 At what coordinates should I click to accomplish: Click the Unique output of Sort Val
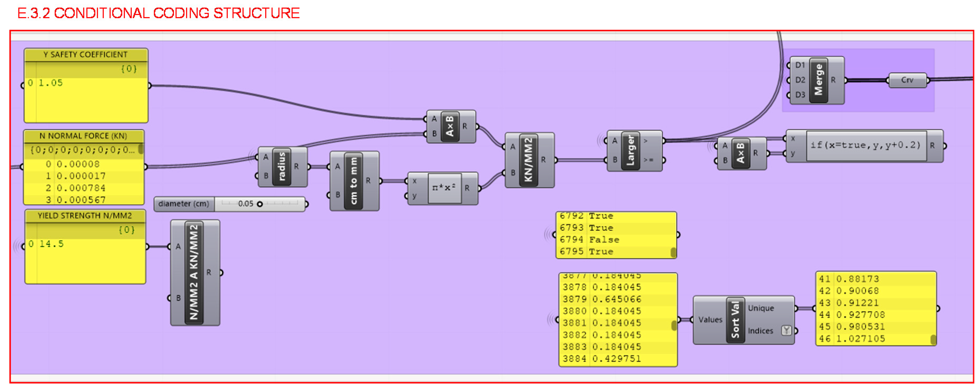[x=761, y=308]
